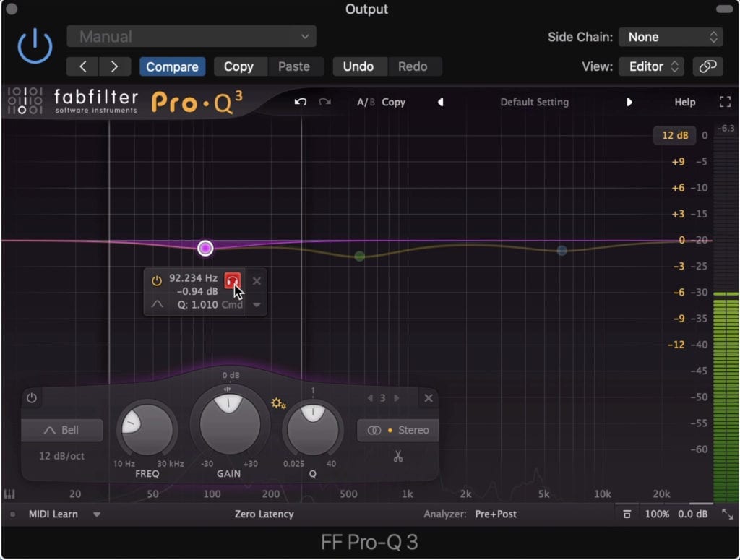Viewport: 740px width, 560px height.
Task: Open the Stereo placement dropdown
Action: (x=398, y=430)
